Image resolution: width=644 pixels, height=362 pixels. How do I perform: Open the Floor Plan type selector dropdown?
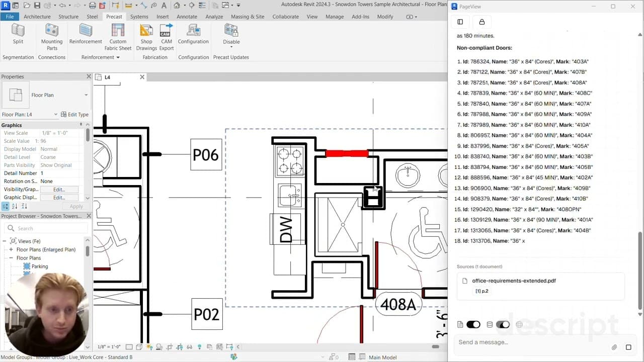click(x=86, y=95)
